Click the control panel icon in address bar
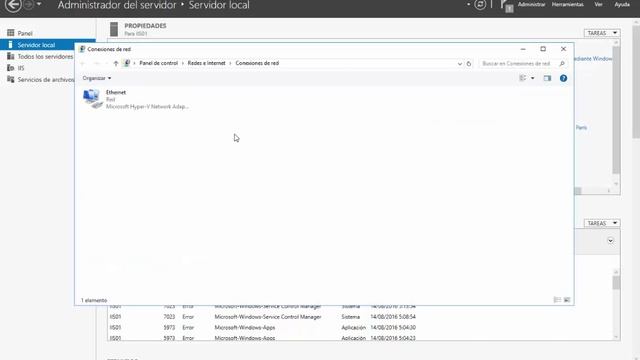The image size is (640, 360). pos(127,63)
